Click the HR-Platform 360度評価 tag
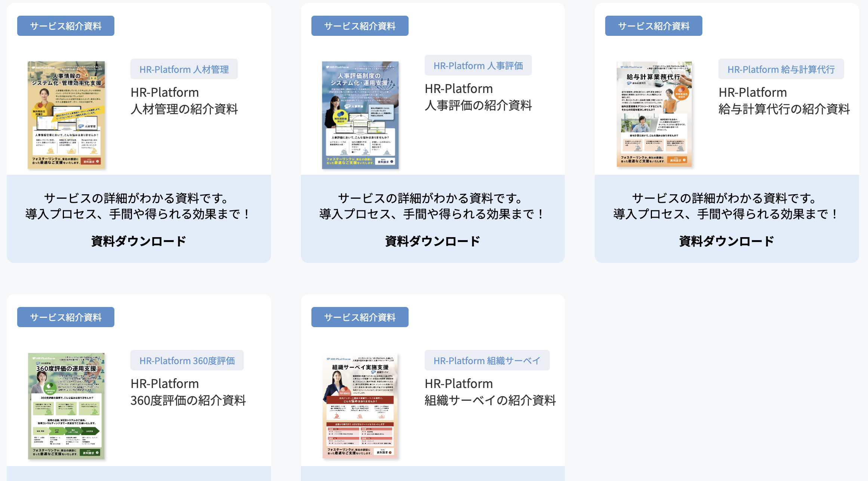868x481 pixels. 187,360
